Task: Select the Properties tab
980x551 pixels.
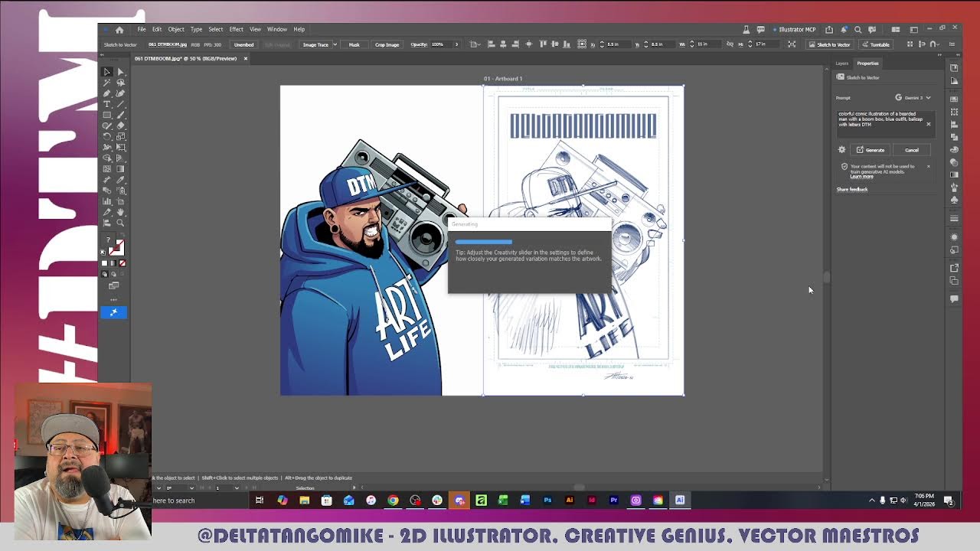Action: coord(867,64)
